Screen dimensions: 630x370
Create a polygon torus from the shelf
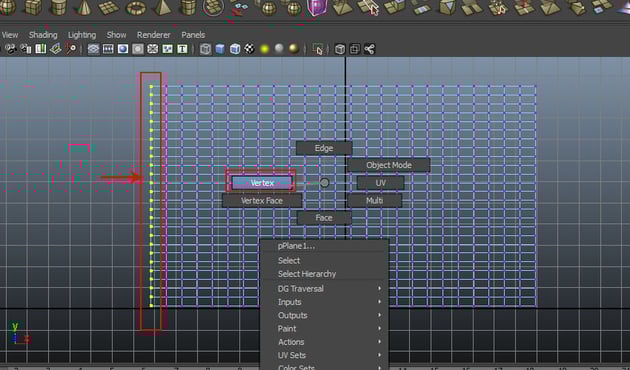136,7
